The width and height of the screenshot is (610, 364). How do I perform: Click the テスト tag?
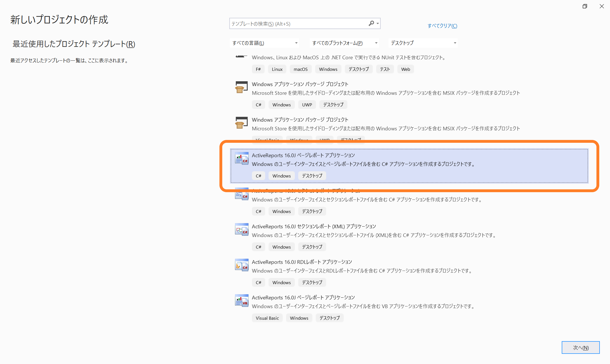click(x=385, y=69)
